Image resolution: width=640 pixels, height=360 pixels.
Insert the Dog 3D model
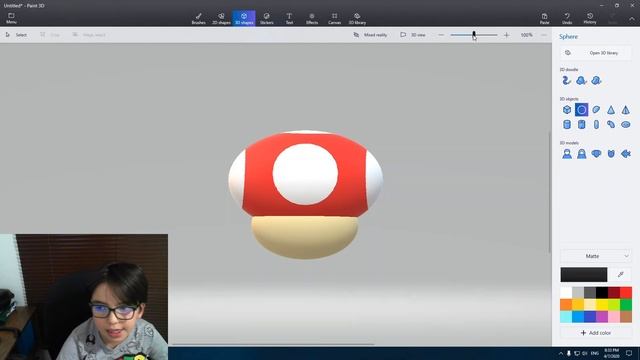[596, 154]
